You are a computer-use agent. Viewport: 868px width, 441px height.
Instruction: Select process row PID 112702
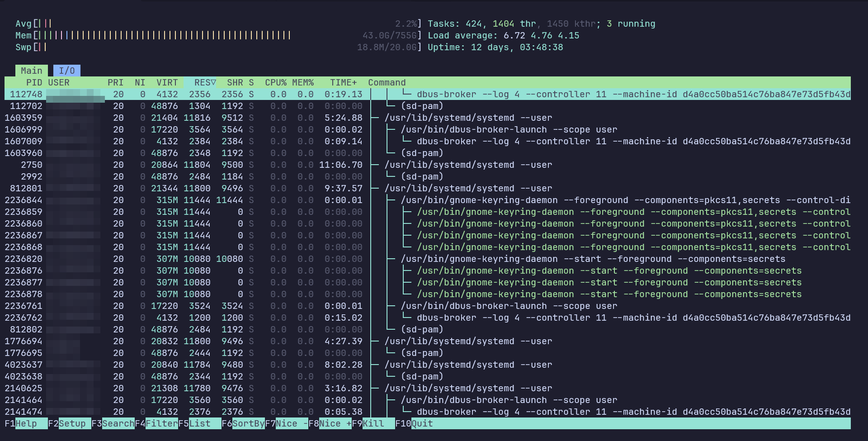428,106
